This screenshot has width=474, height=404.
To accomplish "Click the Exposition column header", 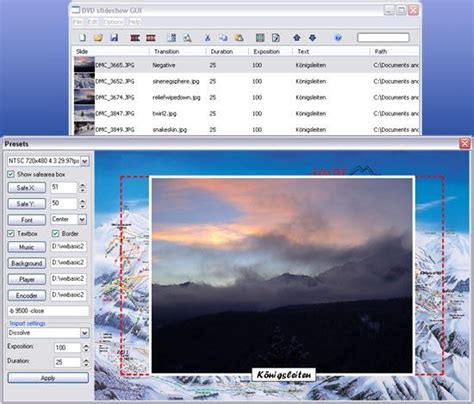I will coord(266,51).
